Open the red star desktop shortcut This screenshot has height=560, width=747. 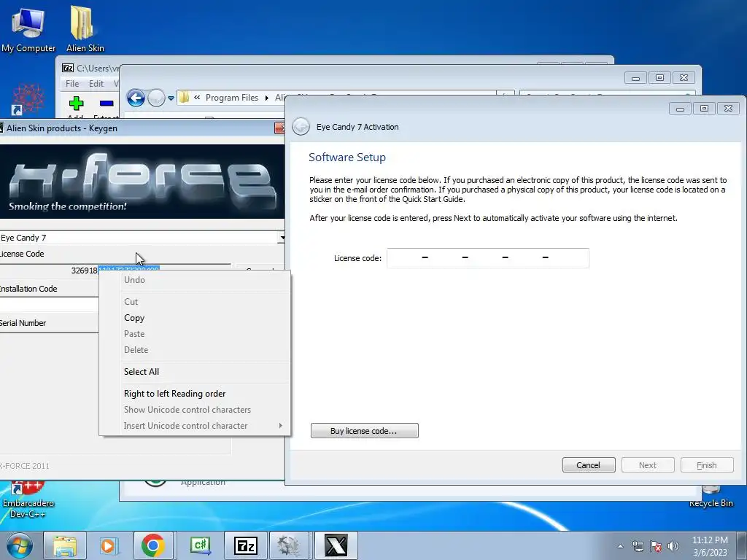pyautogui.click(x=28, y=99)
